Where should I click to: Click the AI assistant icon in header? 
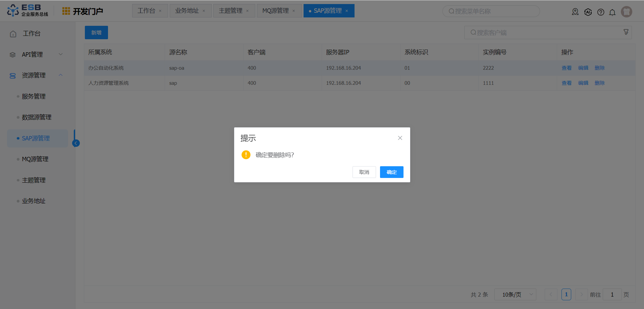click(588, 12)
